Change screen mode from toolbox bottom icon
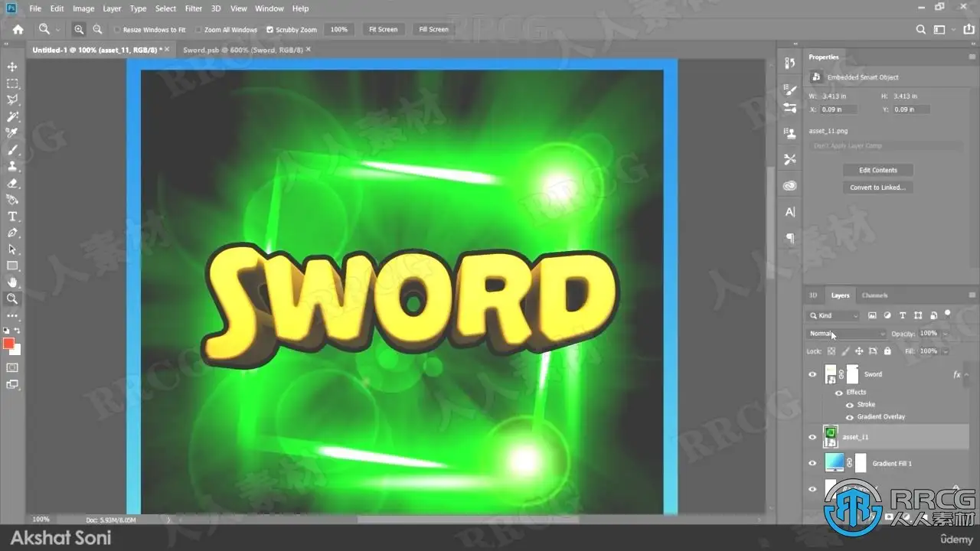The height and width of the screenshot is (551, 980). pyautogui.click(x=12, y=384)
